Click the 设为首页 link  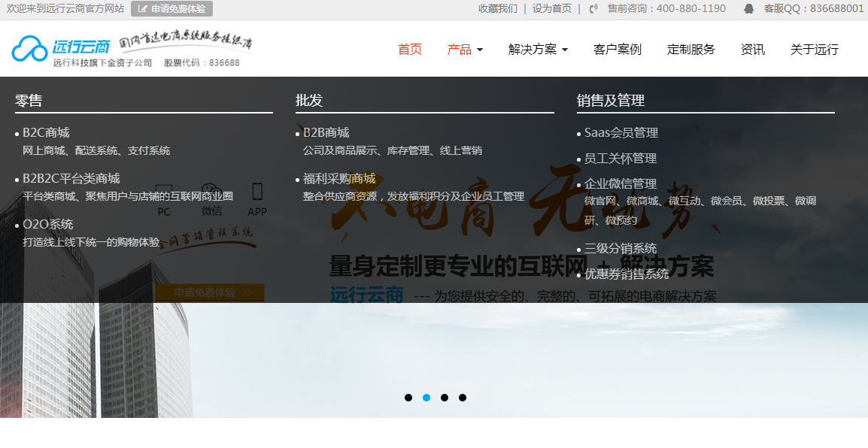coord(551,9)
